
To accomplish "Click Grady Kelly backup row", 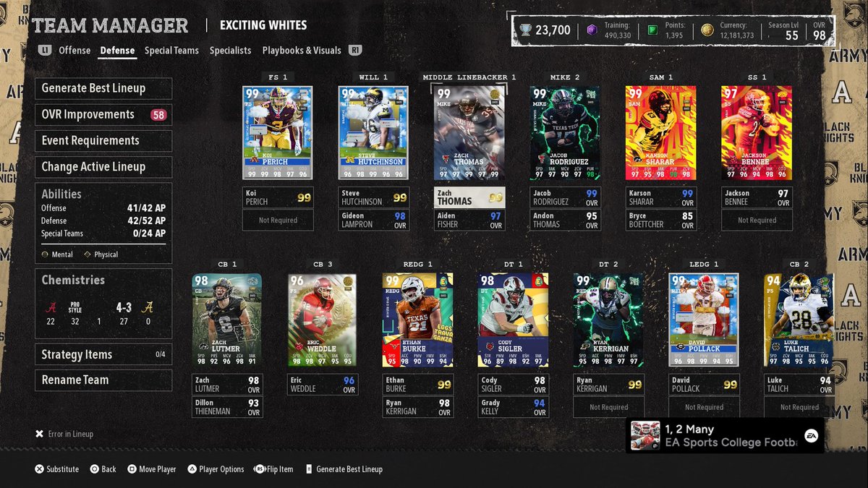I will (514, 407).
